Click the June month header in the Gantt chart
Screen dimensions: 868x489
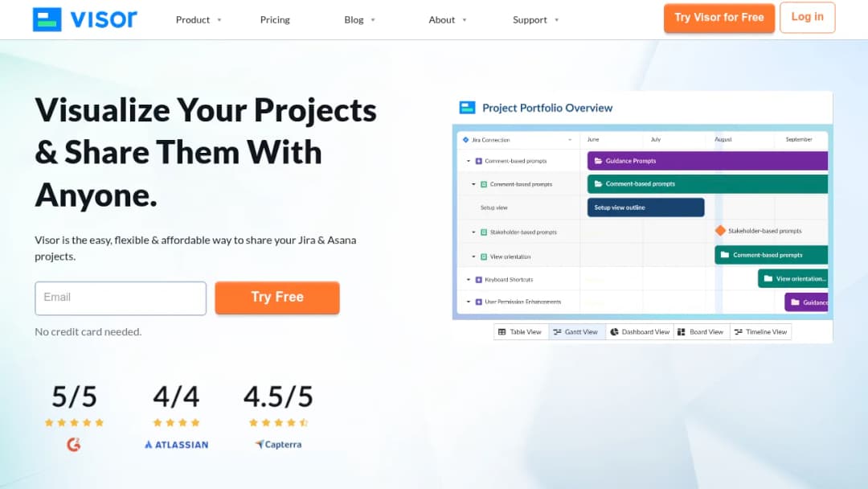(593, 140)
